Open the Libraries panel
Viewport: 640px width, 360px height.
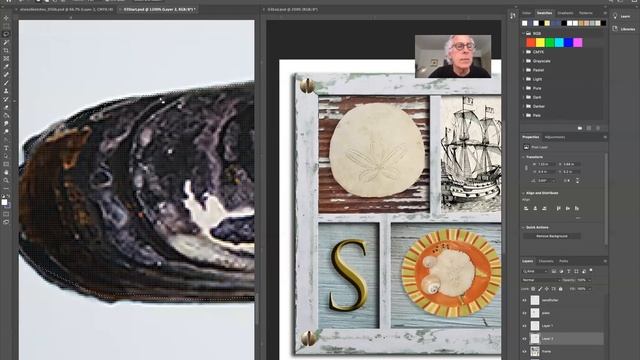(x=623, y=29)
